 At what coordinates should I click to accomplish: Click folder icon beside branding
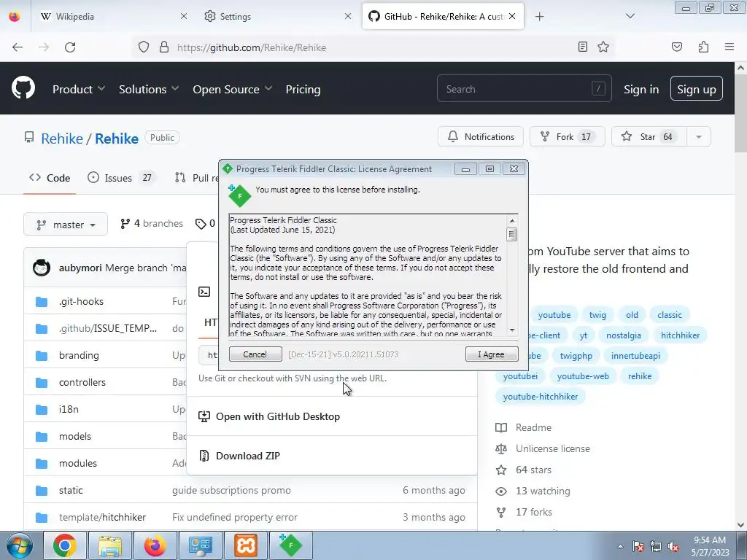42,356
